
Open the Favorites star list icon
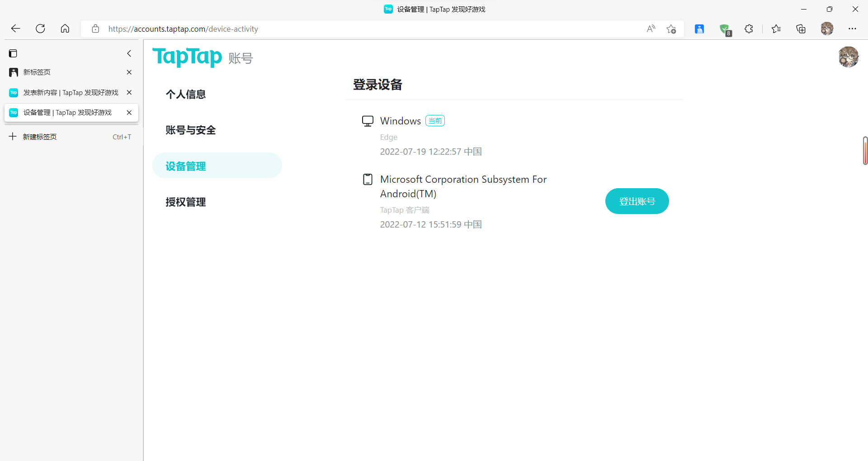point(776,29)
